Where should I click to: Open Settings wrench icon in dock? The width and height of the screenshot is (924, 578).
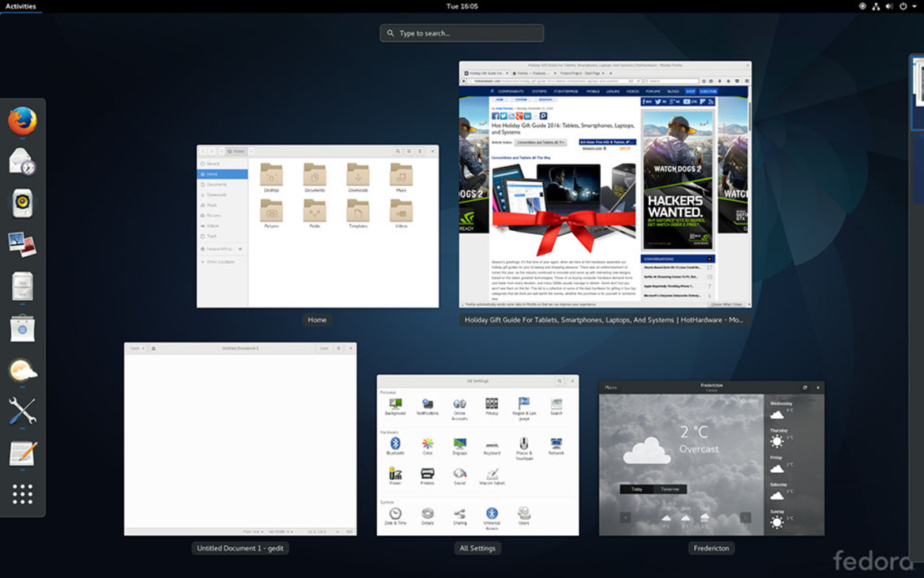click(x=22, y=411)
